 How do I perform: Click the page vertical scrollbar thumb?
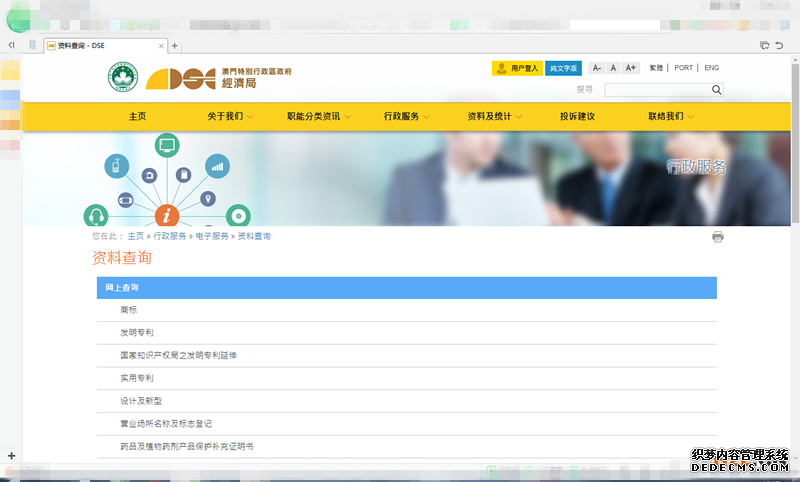(795, 143)
